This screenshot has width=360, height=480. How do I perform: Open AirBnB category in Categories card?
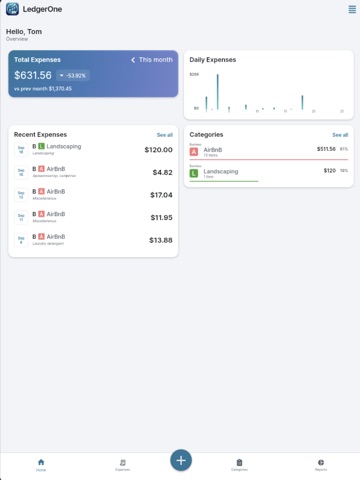click(269, 152)
